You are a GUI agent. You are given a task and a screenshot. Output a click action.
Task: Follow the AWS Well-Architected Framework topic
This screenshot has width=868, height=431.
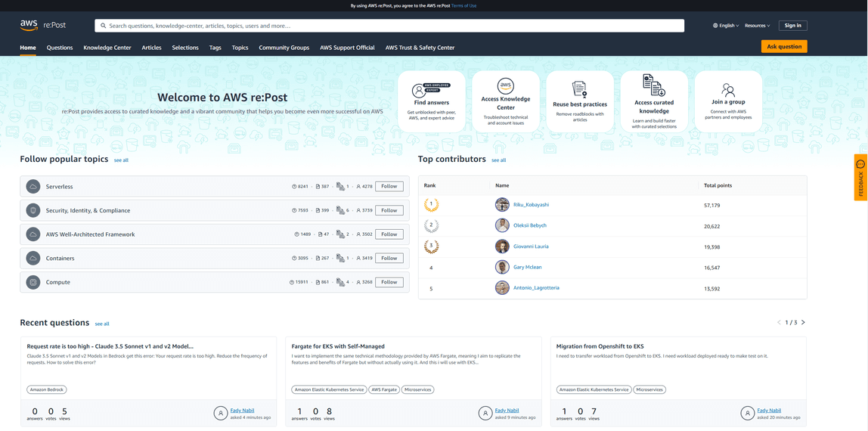[389, 234]
